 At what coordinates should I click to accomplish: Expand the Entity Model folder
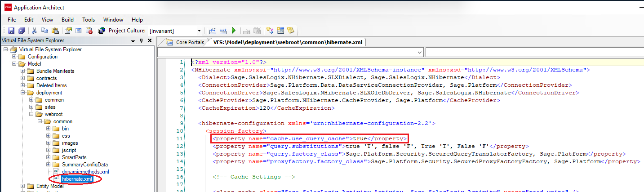pos(22,186)
